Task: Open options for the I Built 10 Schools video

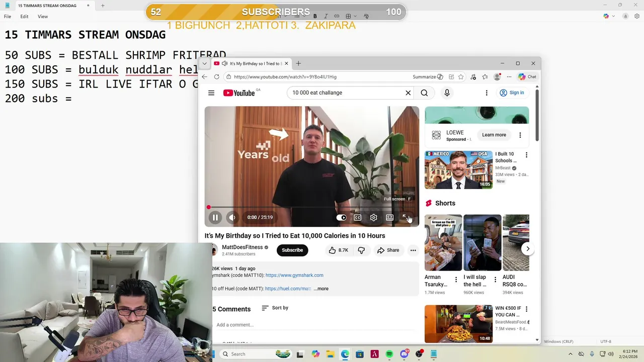Action: [x=526, y=155]
